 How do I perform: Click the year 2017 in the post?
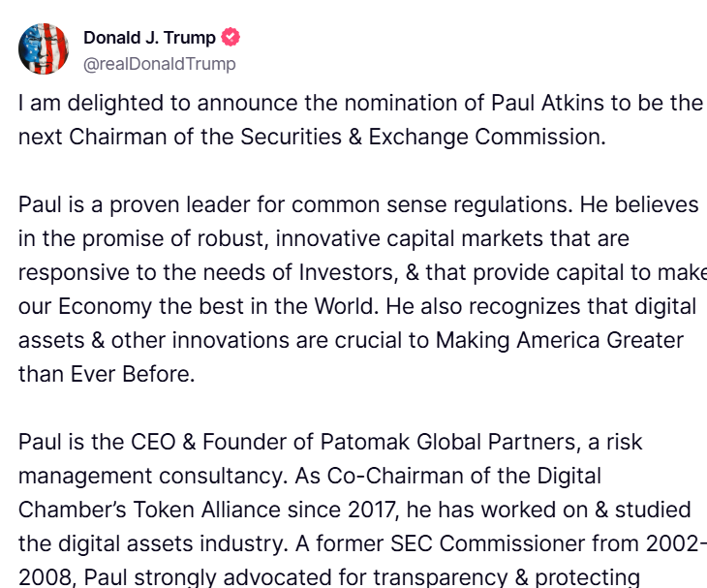coord(370,510)
